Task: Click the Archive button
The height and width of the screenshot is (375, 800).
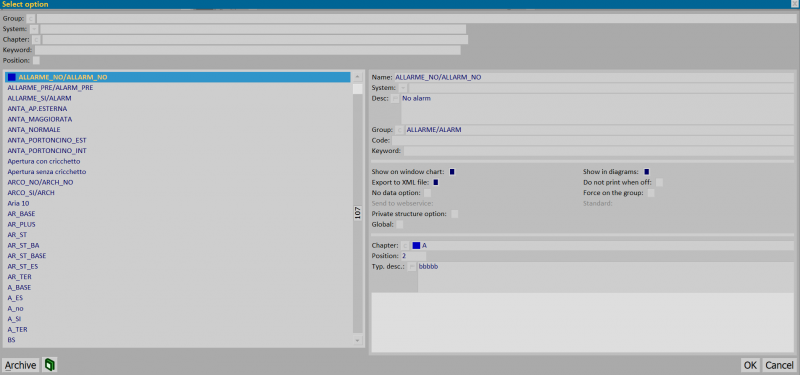Action: tap(20, 365)
